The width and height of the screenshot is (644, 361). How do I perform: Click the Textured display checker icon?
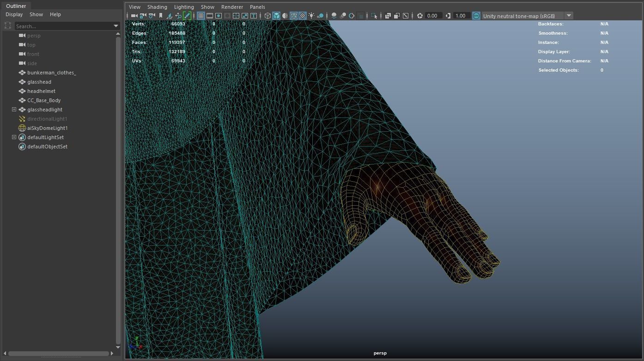[303, 16]
